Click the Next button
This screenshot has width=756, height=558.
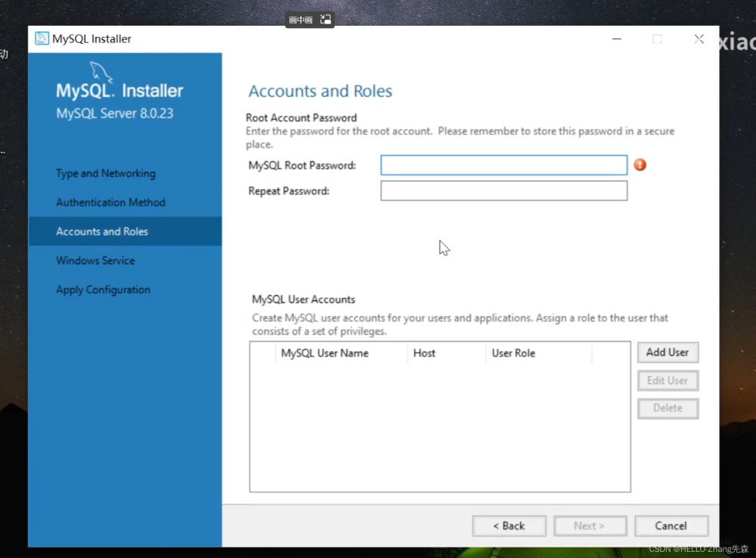[590, 525]
